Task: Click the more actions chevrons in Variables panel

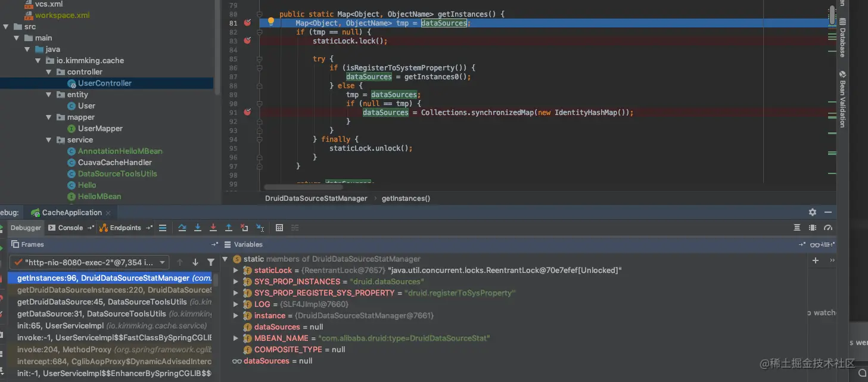Action: click(x=832, y=260)
